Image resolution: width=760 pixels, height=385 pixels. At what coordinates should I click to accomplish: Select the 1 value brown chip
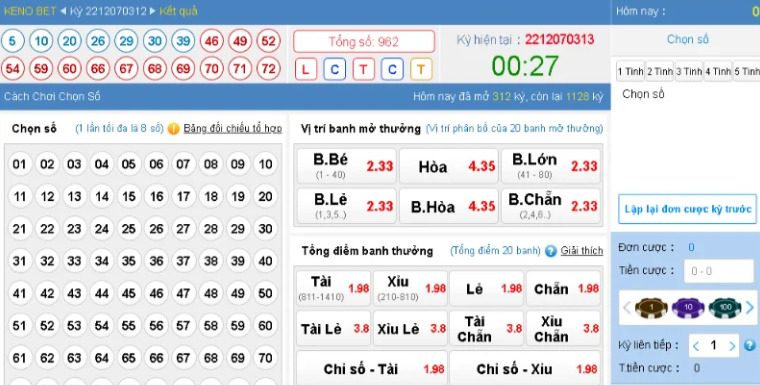651,307
